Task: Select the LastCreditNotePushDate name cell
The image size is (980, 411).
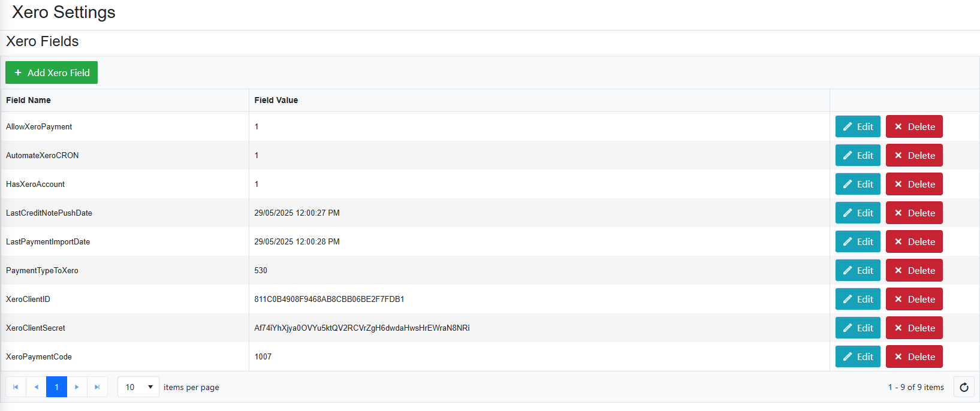Action: (125, 213)
